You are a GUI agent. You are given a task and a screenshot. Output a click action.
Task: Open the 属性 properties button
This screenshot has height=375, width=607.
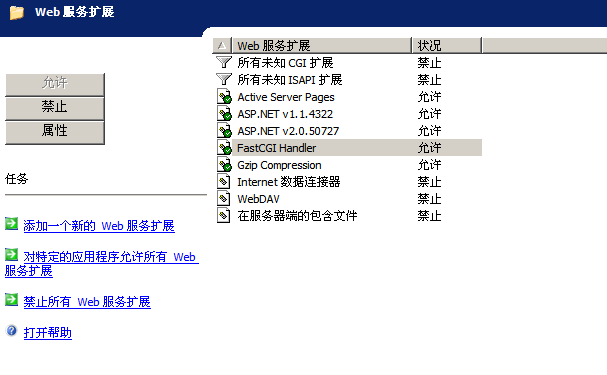[55, 132]
